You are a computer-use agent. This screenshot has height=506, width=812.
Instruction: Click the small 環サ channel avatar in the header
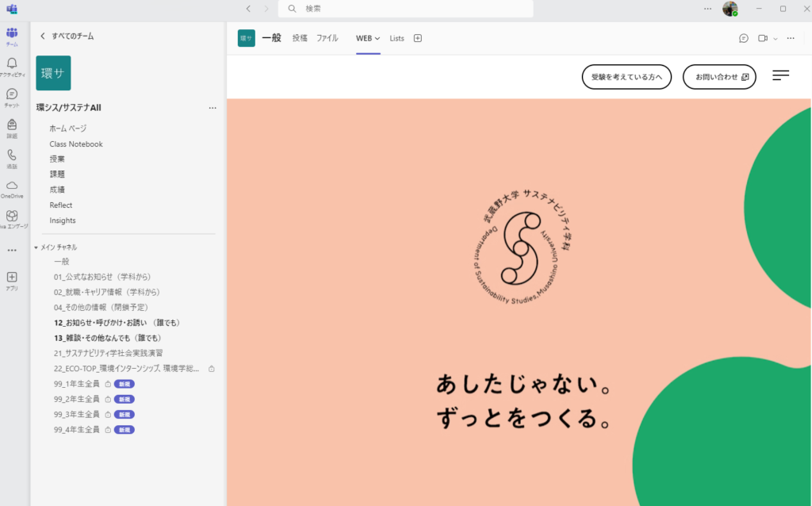[x=247, y=38]
